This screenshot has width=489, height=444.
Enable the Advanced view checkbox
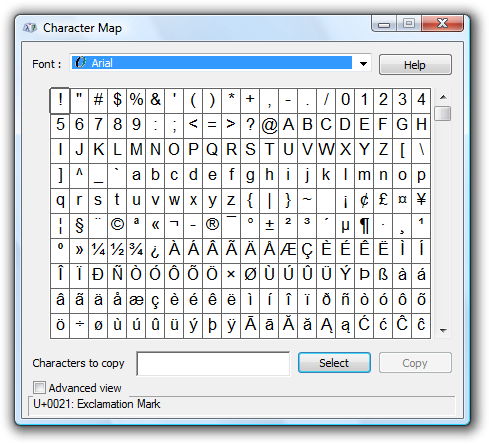(x=39, y=388)
